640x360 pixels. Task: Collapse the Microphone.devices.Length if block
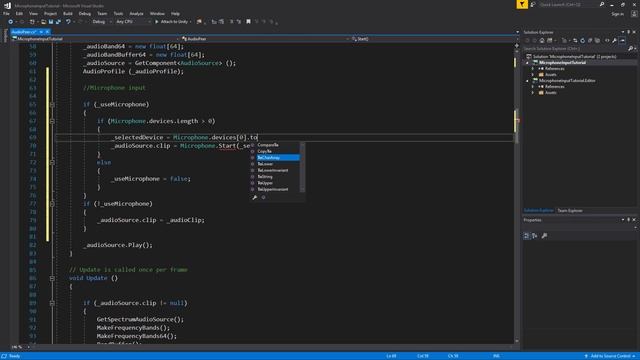pos(52,121)
